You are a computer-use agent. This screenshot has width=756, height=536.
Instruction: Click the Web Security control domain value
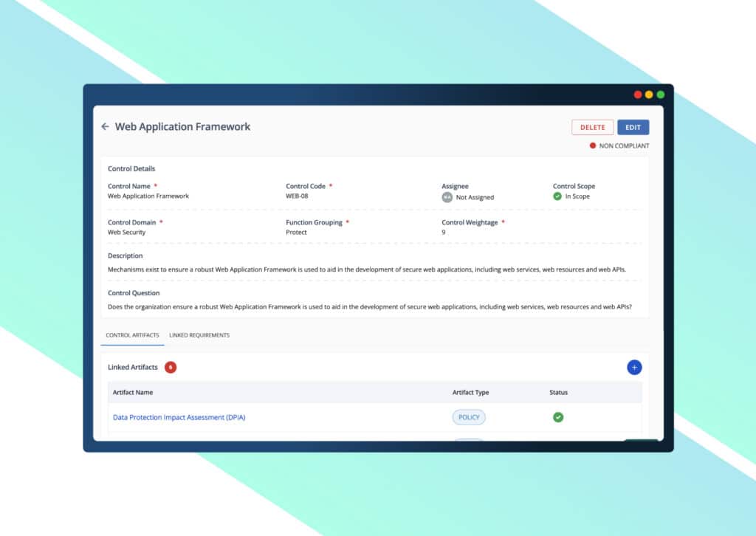pyautogui.click(x=126, y=233)
